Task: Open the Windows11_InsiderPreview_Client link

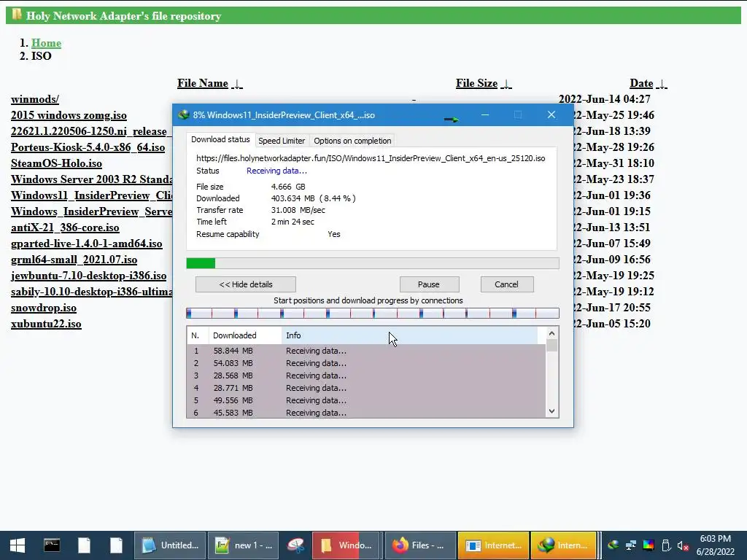Action: point(91,195)
